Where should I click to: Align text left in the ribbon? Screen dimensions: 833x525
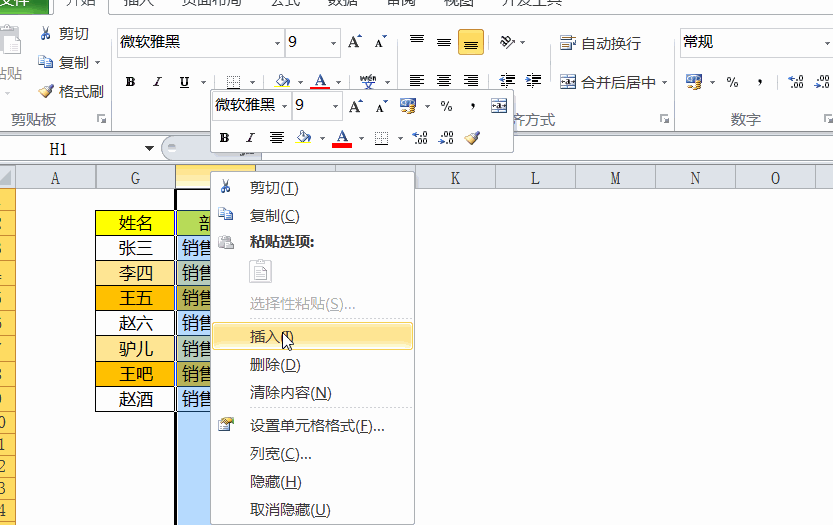click(417, 81)
